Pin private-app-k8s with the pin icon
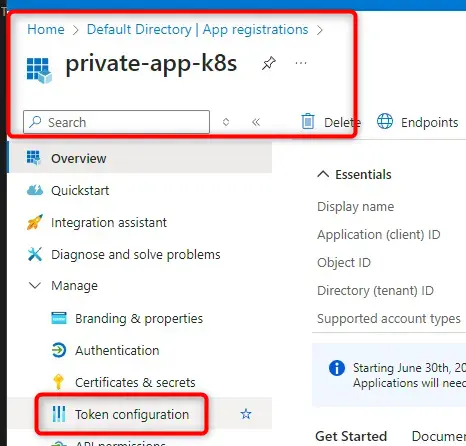 269,63
